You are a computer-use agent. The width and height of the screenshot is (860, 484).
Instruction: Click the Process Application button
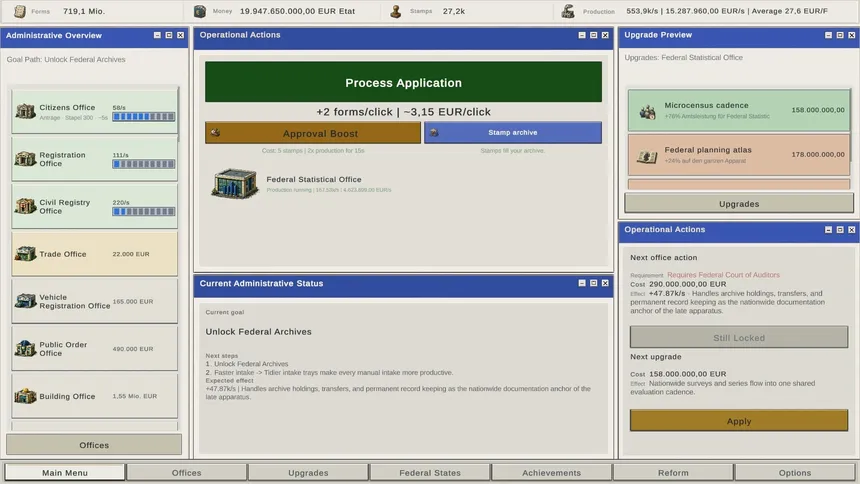pos(403,82)
